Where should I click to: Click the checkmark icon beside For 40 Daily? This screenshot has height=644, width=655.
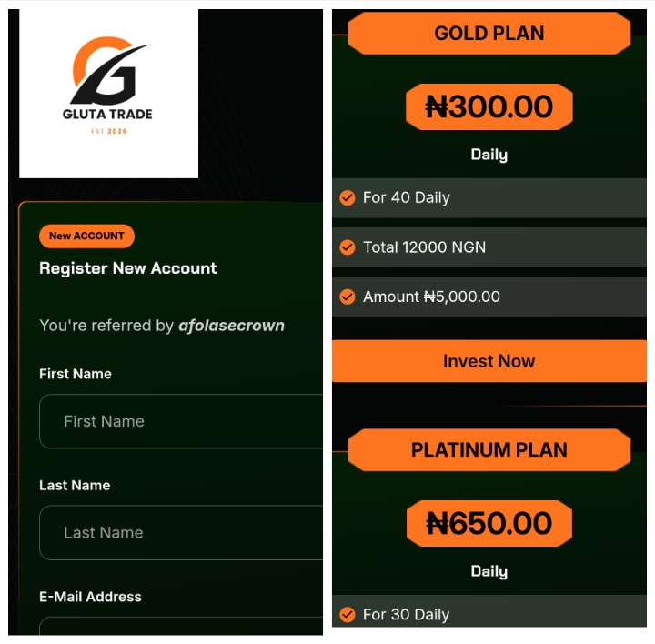(x=348, y=197)
